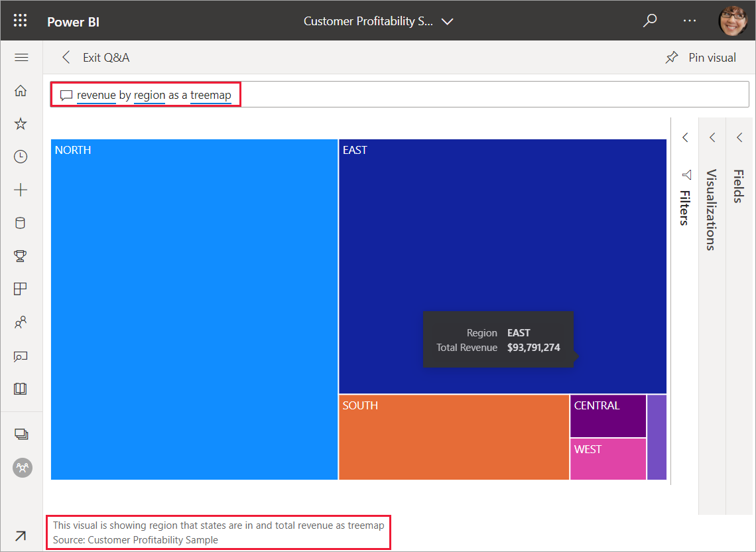
Task: Click the underlined word treemap
Action: coord(211,95)
